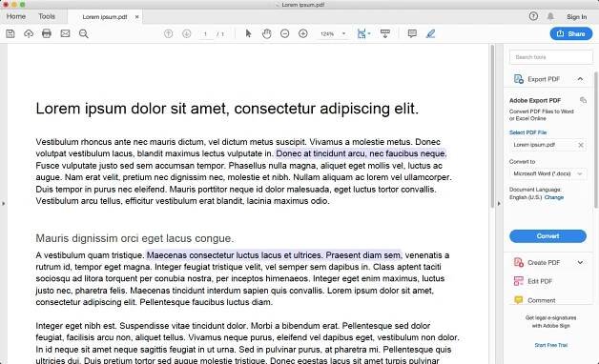Open Help question mark icon
This screenshot has height=364, width=599.
[x=533, y=16]
